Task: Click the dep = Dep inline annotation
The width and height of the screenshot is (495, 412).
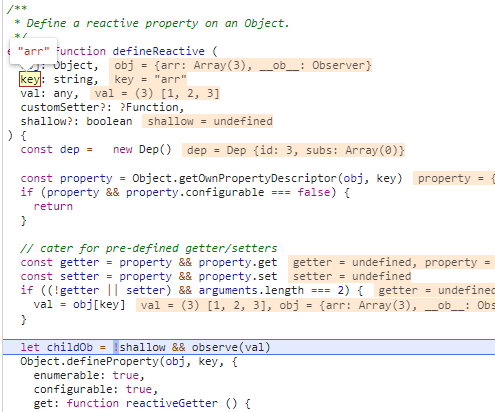Action: [x=293, y=150]
